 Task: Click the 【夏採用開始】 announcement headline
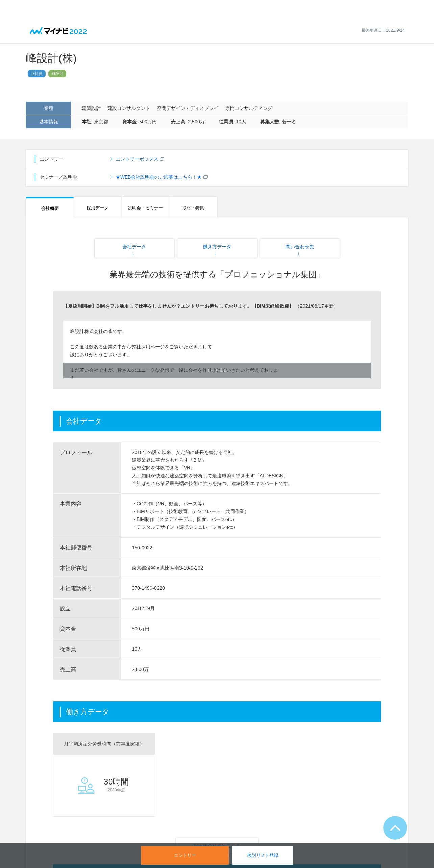(178, 306)
